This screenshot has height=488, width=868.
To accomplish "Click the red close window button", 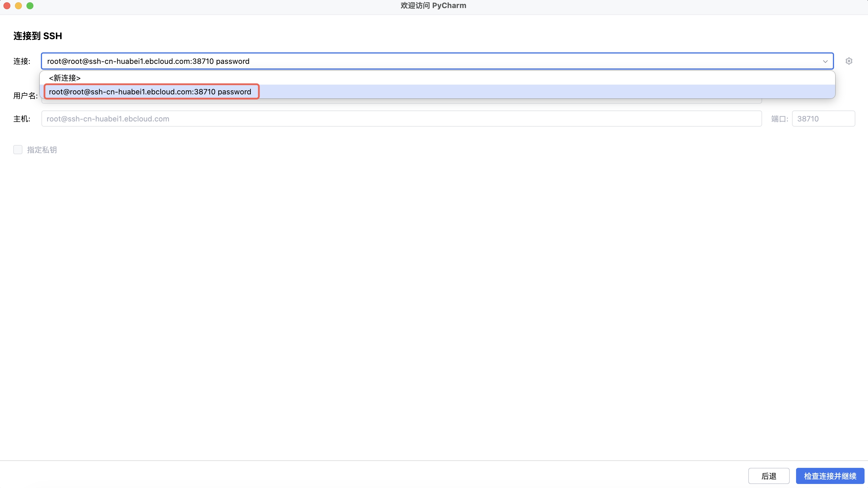I will pos(7,6).
